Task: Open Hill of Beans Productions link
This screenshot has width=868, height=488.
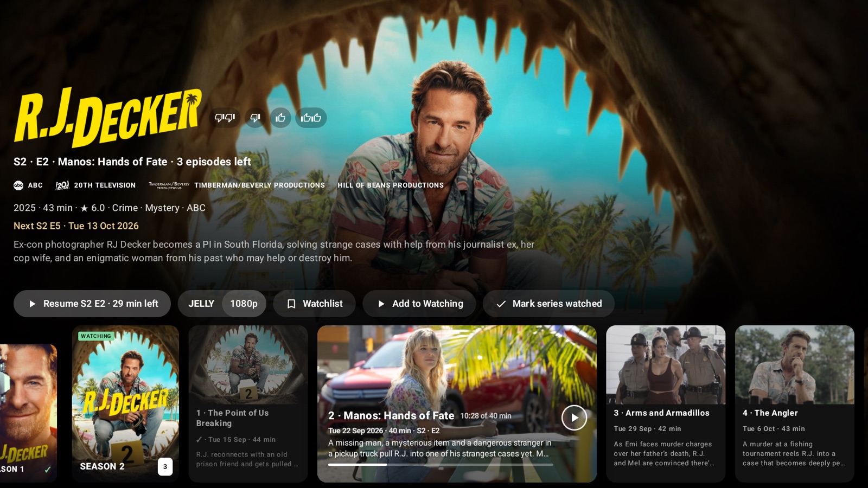Action: 391,185
